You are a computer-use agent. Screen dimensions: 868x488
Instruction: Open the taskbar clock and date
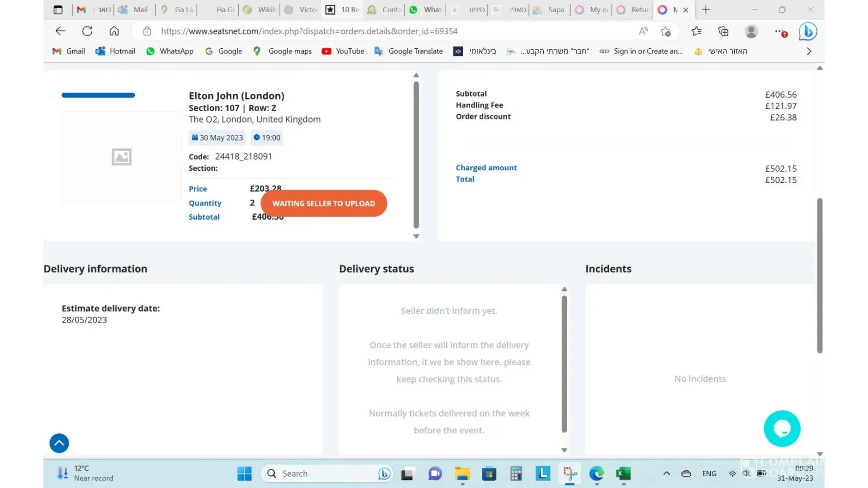point(795,473)
